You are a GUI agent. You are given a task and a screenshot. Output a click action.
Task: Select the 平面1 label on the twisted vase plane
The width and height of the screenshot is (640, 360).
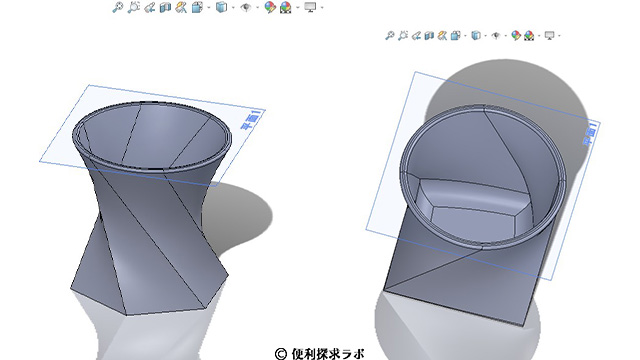(x=251, y=120)
